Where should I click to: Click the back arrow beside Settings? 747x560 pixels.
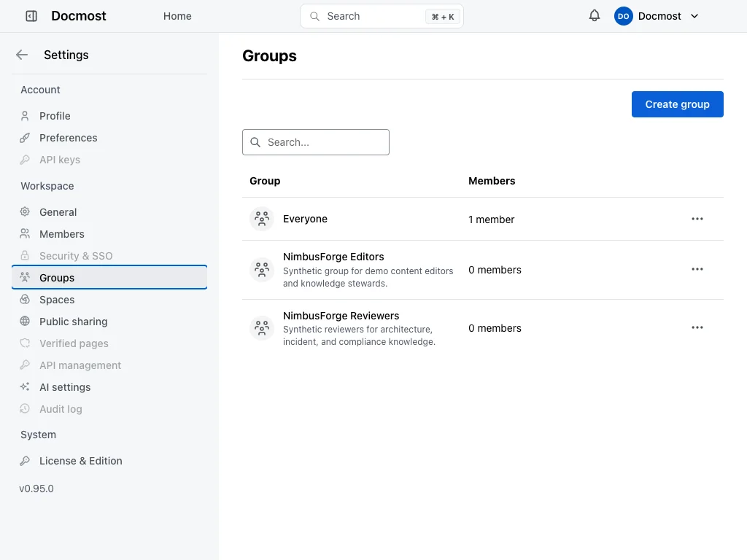point(22,55)
